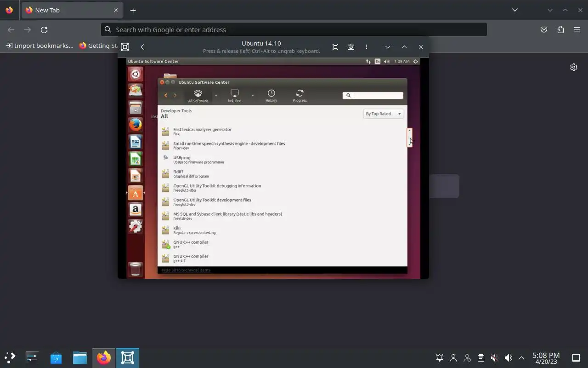Viewport: 588px width, 368px height.
Task: Open the Ubuntu session gear menu
Action: point(416,61)
